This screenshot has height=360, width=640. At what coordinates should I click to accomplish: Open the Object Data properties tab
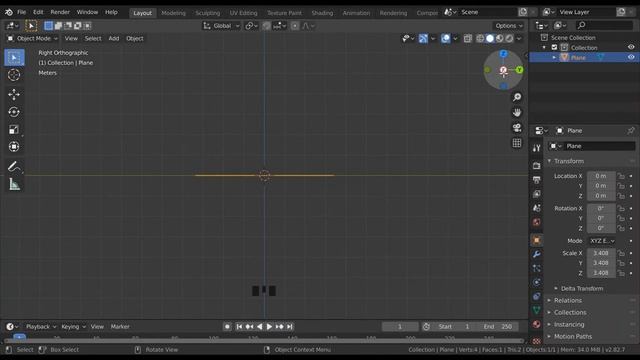coord(536,310)
